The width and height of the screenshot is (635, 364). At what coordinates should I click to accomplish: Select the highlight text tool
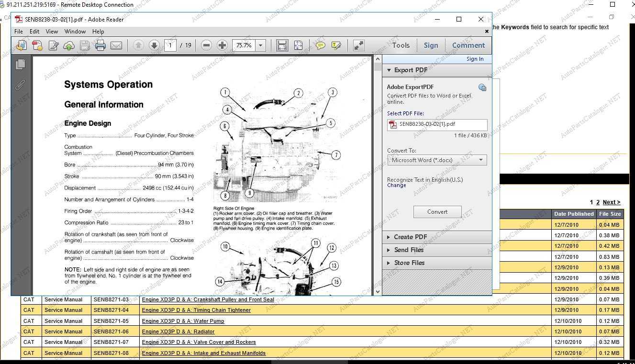336,45
